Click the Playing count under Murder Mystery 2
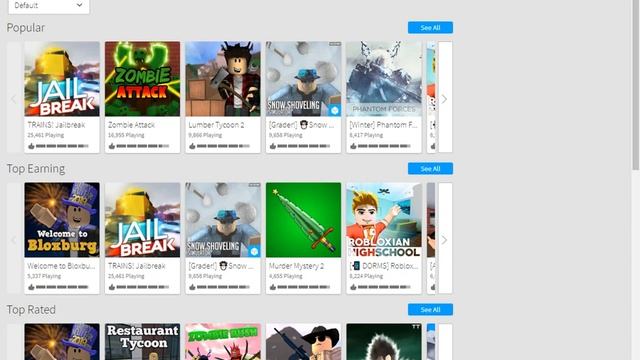 [x=286, y=276]
